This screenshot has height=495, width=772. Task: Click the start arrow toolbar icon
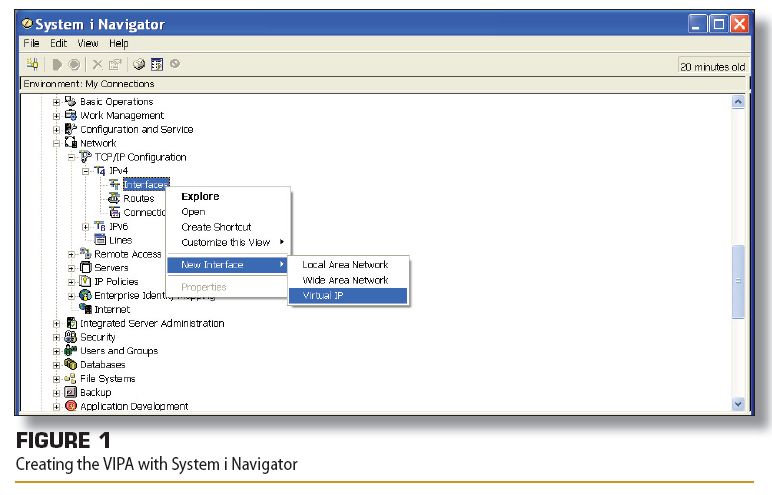tap(57, 65)
